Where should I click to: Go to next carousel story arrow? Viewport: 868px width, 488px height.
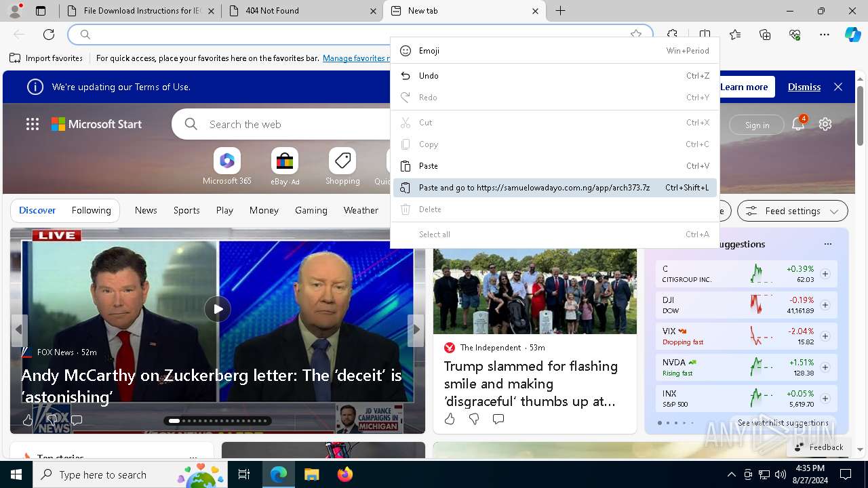click(416, 329)
